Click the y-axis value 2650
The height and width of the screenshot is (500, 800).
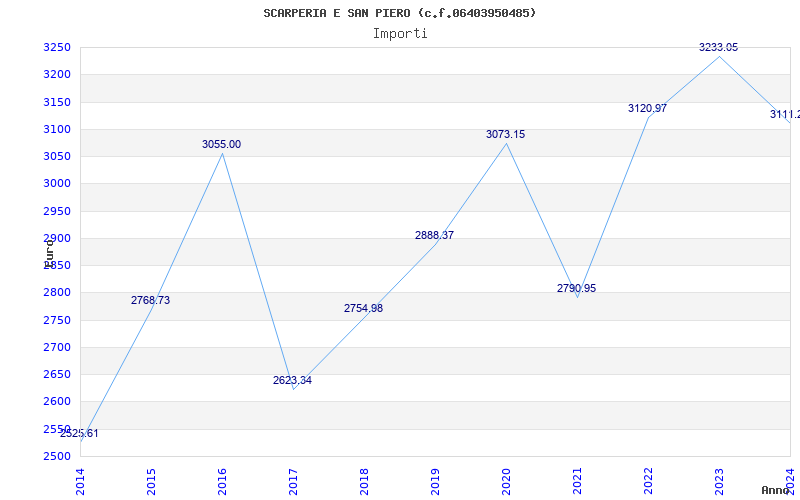click(57, 374)
